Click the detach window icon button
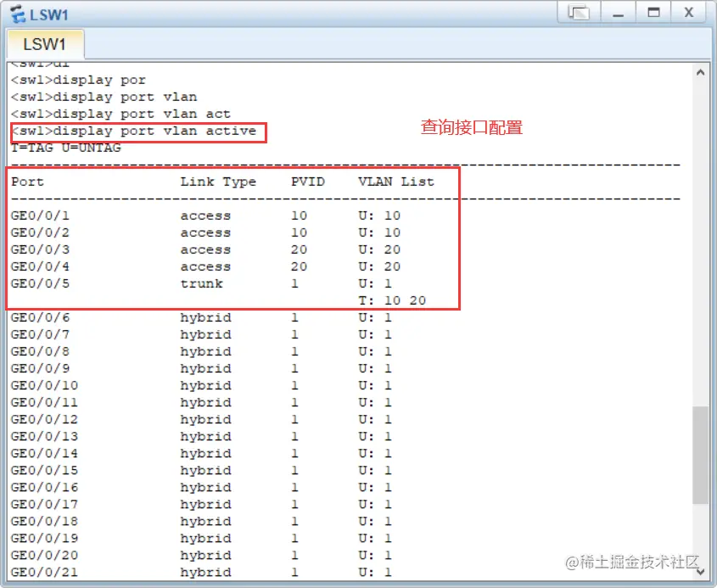The image size is (717, 588). pos(579,11)
